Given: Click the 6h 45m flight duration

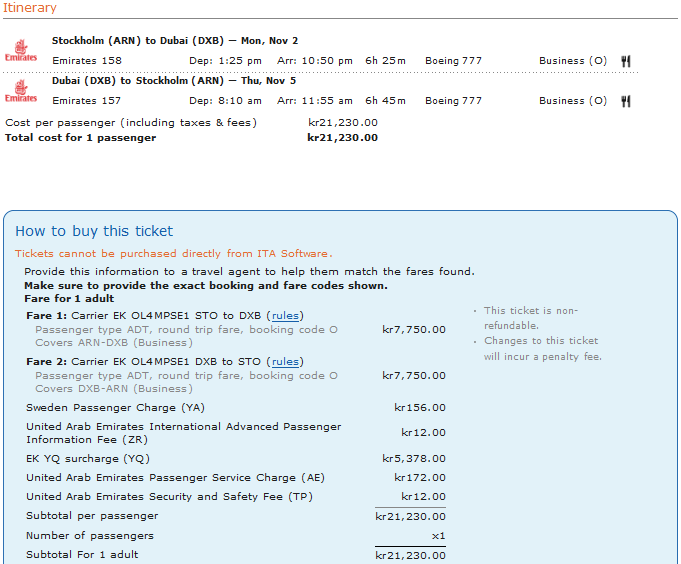Looking at the screenshot, I should click(385, 101).
